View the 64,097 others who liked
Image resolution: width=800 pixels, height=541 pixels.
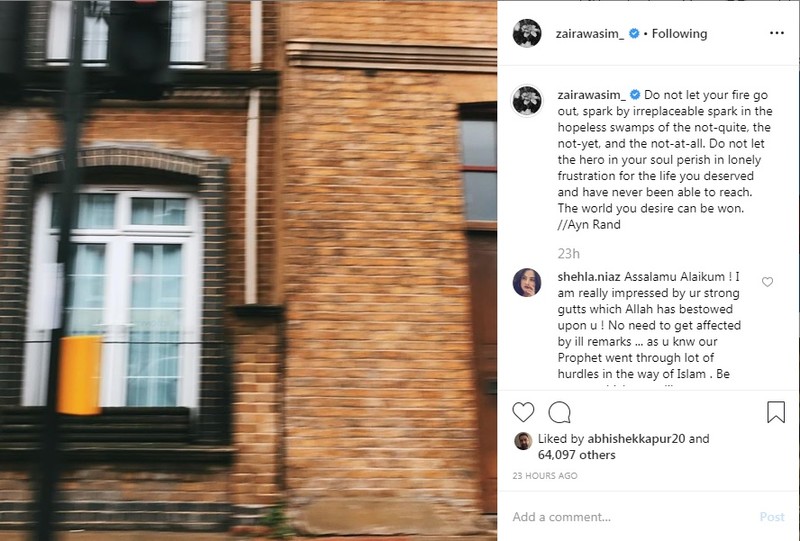[577, 455]
